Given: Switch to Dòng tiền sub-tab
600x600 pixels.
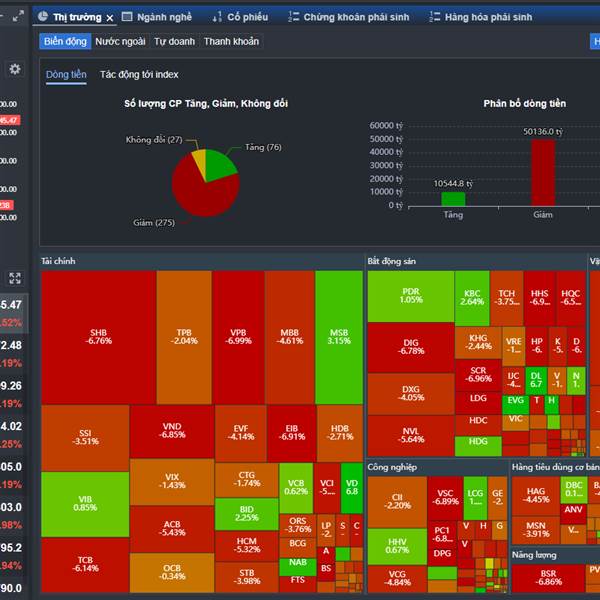Looking at the screenshot, I should (x=66, y=75).
